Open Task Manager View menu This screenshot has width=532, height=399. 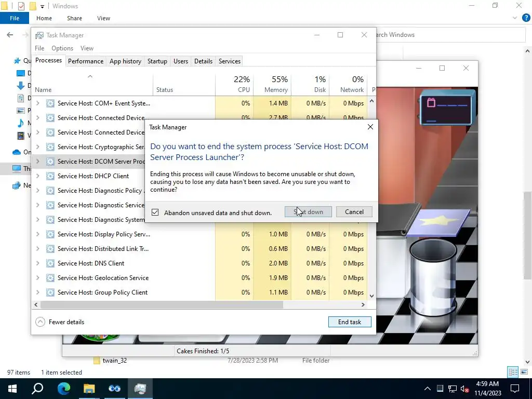pos(87,48)
